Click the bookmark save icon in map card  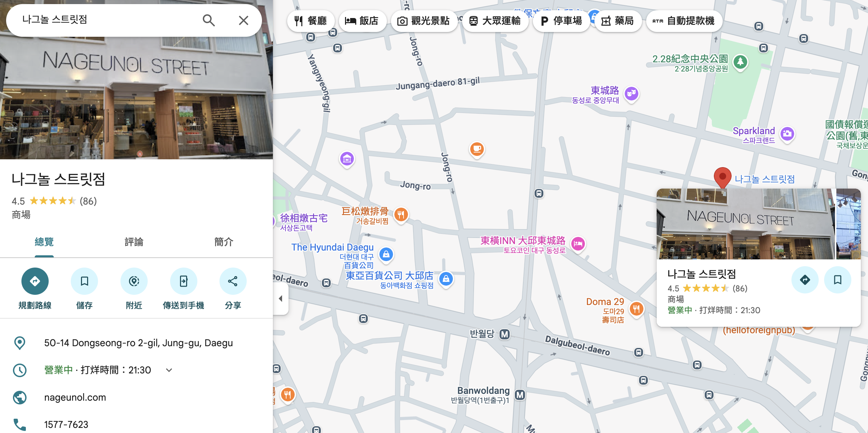(x=838, y=280)
